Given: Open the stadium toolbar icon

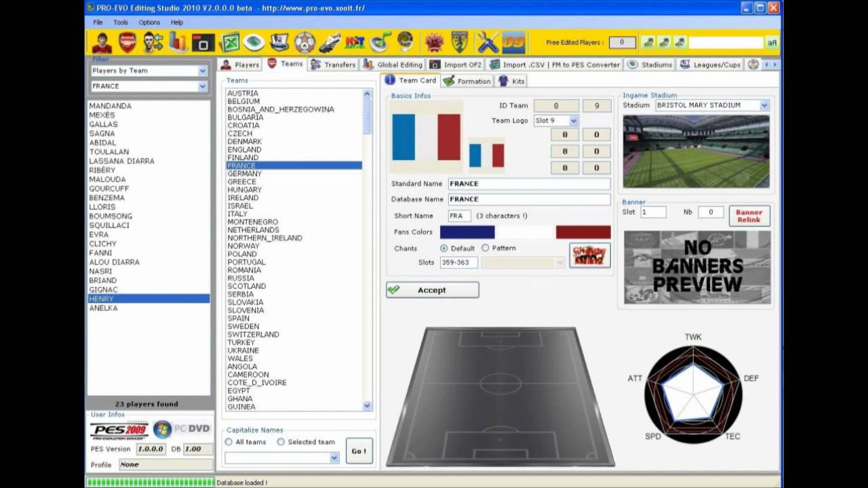Looking at the screenshot, I should click(x=254, y=43).
